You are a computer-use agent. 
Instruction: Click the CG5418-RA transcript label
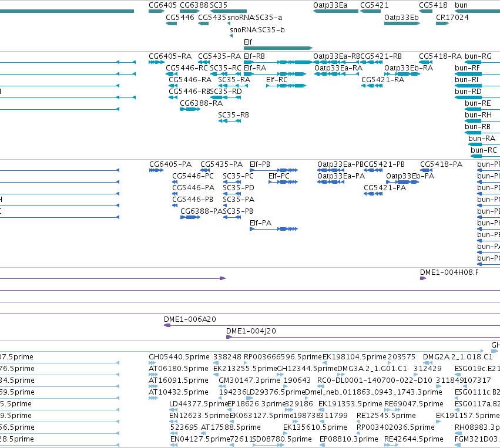441,56
